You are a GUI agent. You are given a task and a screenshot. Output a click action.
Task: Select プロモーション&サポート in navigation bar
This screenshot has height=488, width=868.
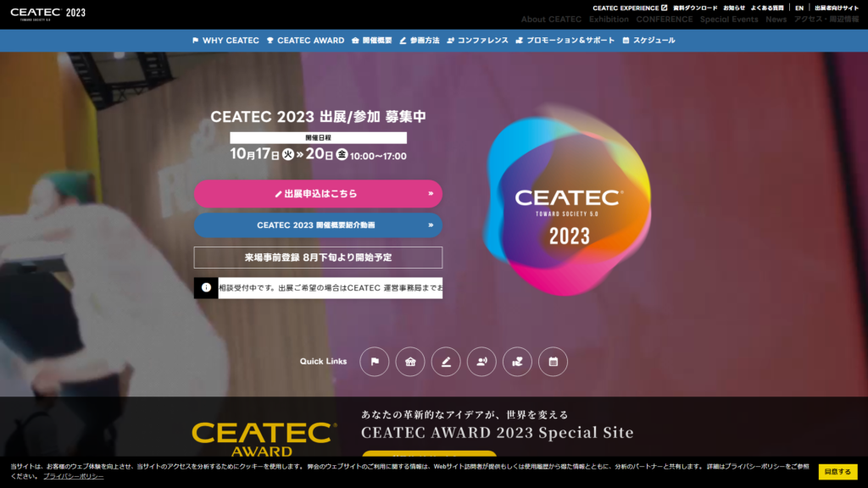(565, 41)
